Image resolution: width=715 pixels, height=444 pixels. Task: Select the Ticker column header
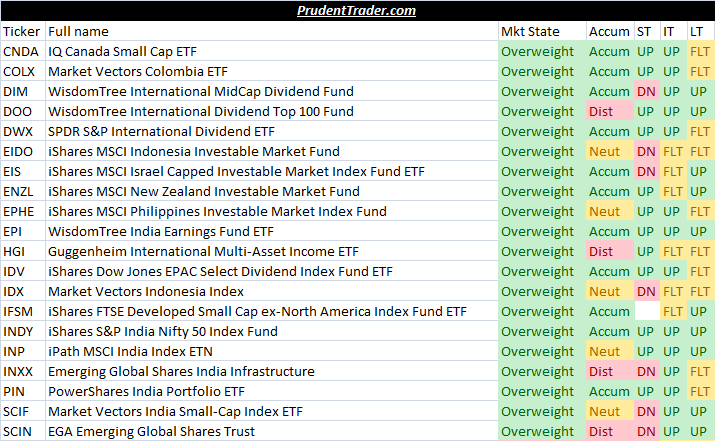[22, 31]
